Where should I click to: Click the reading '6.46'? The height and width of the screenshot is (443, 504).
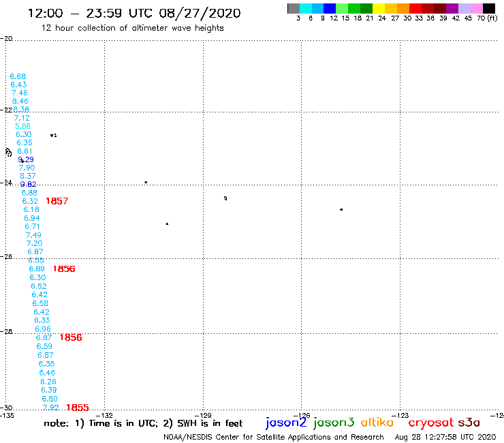tap(47, 373)
